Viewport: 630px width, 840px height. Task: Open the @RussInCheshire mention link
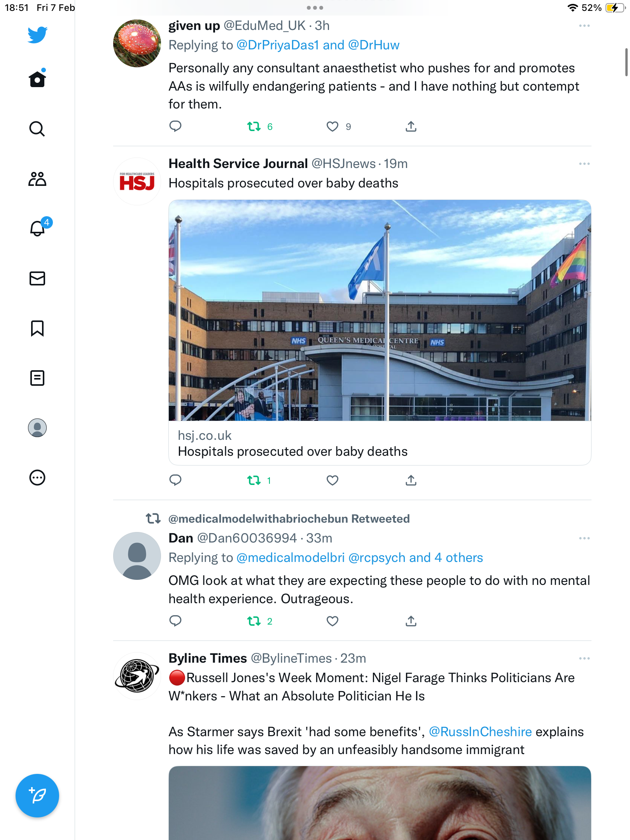pos(480,732)
